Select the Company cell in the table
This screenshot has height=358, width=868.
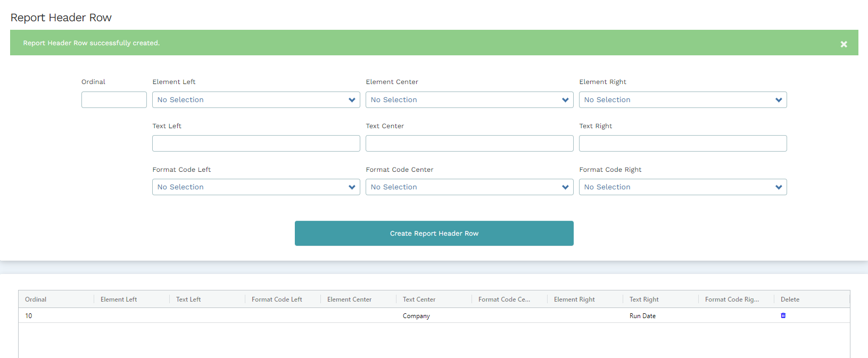(416, 316)
